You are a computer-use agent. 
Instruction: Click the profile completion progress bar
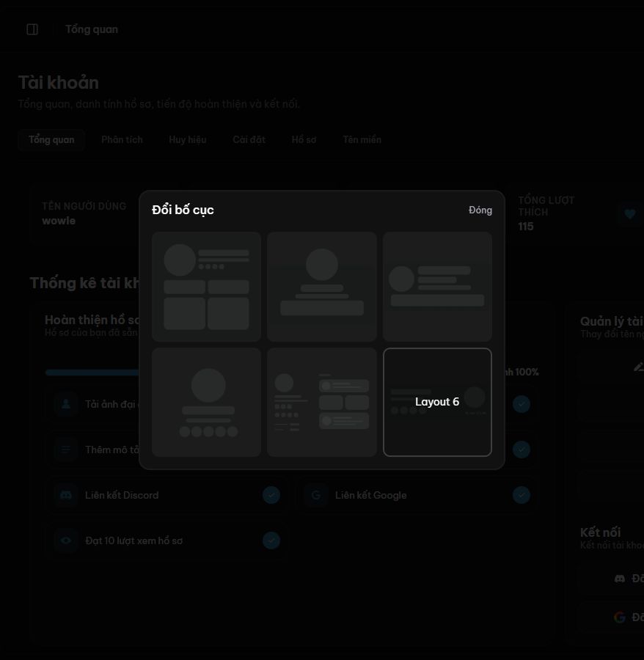(92, 372)
